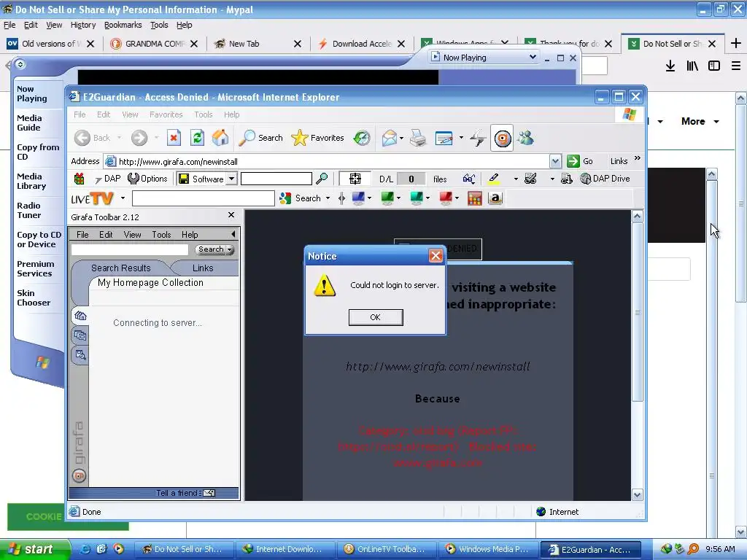
Task: Go to the Home page icon in IE
Action: click(x=220, y=138)
